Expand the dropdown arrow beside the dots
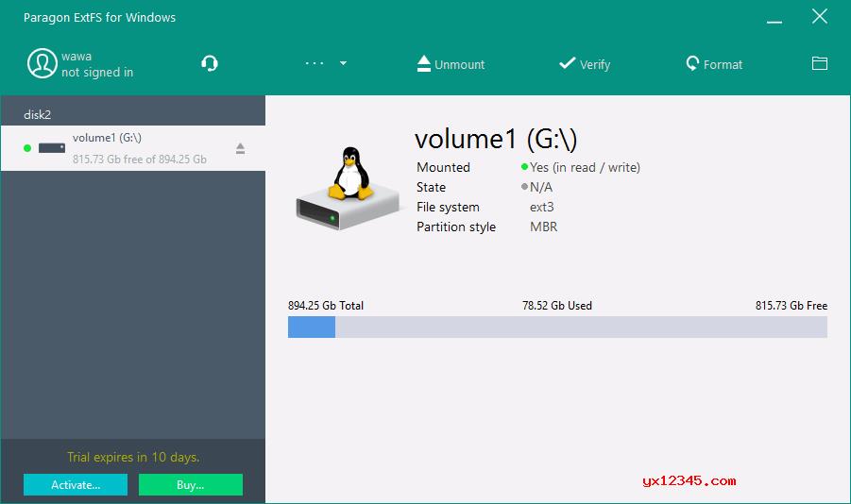This screenshot has height=504, width=851. coord(343,63)
